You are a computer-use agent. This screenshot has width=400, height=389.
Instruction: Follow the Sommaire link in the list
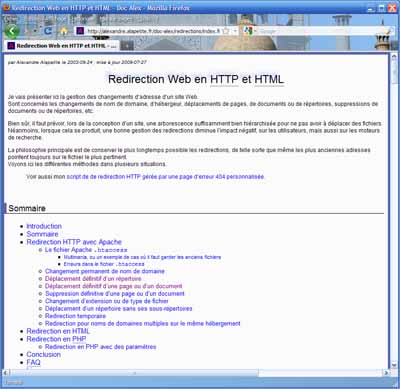(x=42, y=234)
